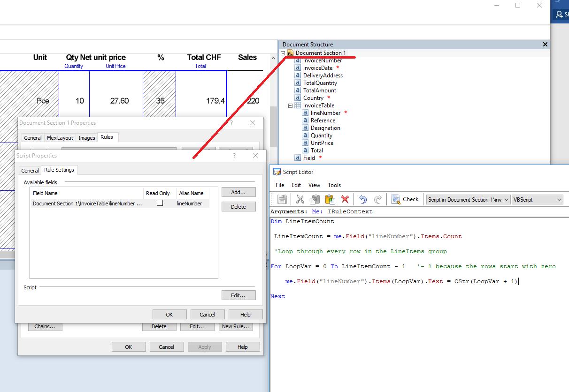Click the field icon beside Field in tree
This screenshot has height=392, width=569.
click(298, 158)
